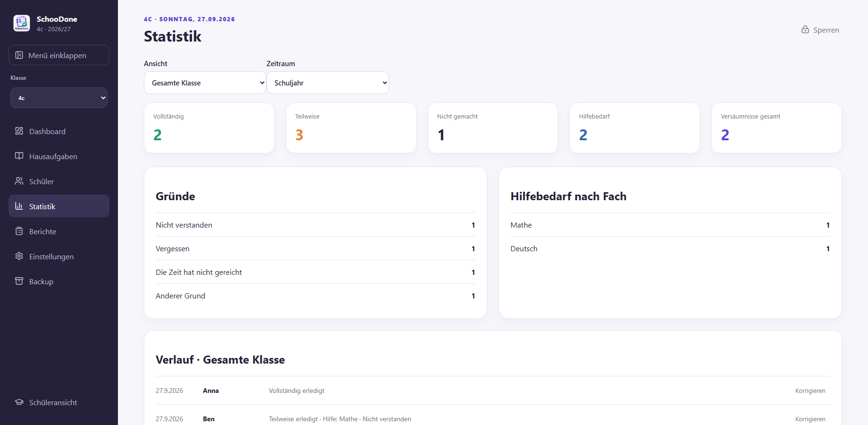Click 'Vollständig erledigt' status text
This screenshot has width=868, height=425.
point(297,391)
